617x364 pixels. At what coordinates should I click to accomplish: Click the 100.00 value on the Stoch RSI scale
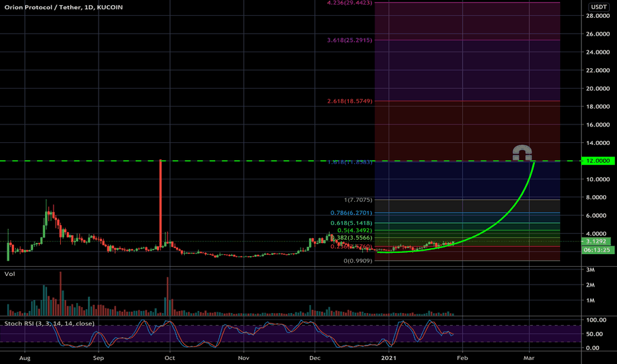596,320
